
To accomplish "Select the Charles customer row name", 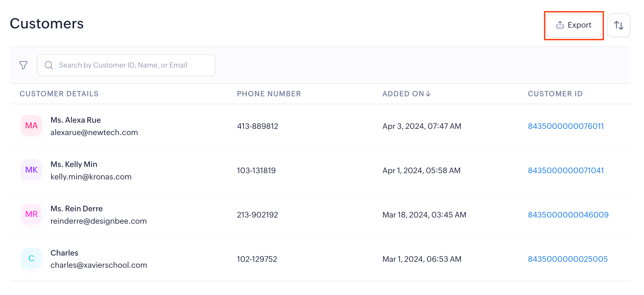I will tap(64, 253).
